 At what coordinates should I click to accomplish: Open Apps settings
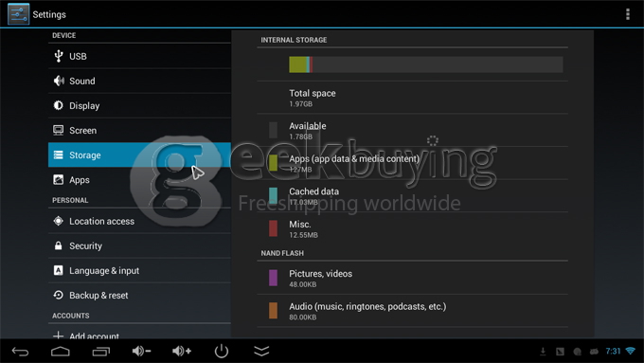pos(139,180)
